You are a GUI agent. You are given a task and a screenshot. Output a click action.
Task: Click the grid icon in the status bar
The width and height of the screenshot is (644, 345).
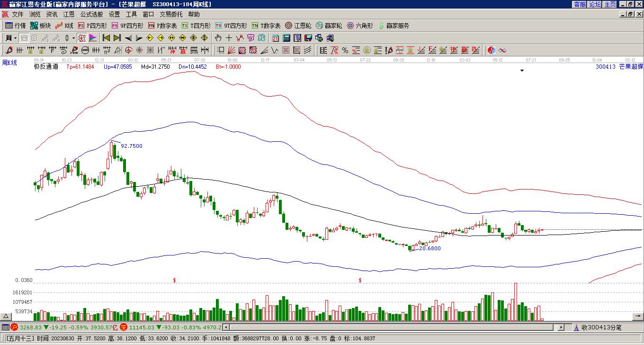click(5, 327)
